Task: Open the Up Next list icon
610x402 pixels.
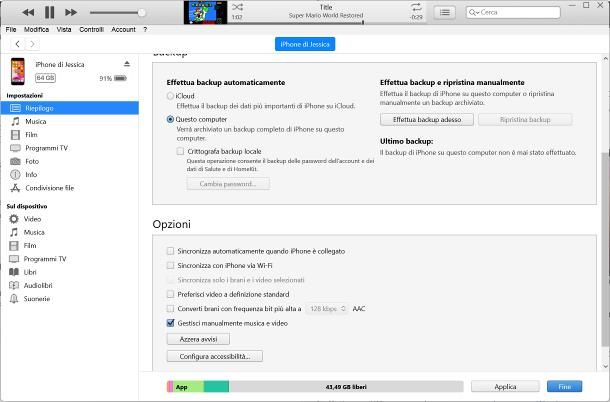Action: (445, 12)
